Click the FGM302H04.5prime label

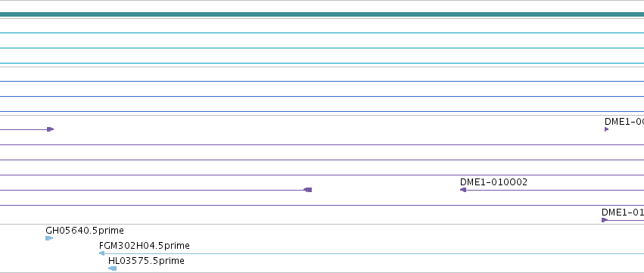pos(144,246)
